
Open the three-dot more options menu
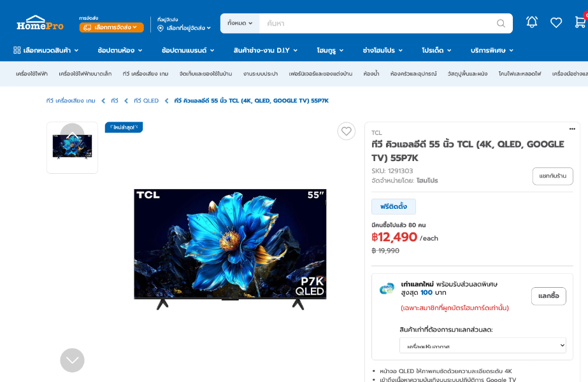572,129
